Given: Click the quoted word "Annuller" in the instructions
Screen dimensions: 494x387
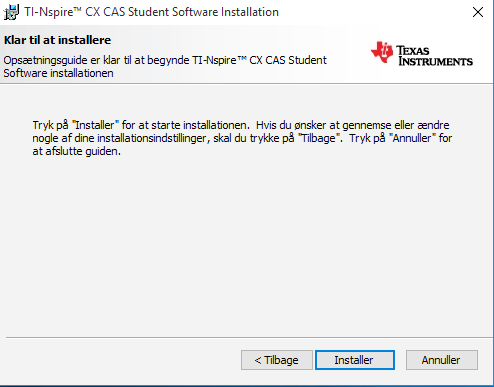Looking at the screenshot, I should pyautogui.click(x=412, y=138).
